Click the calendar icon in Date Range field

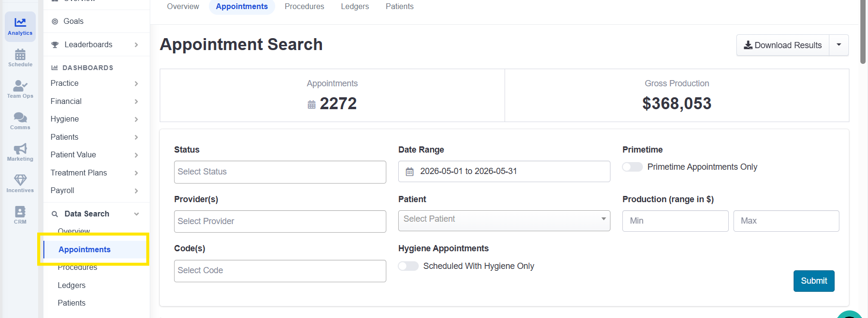tap(410, 172)
